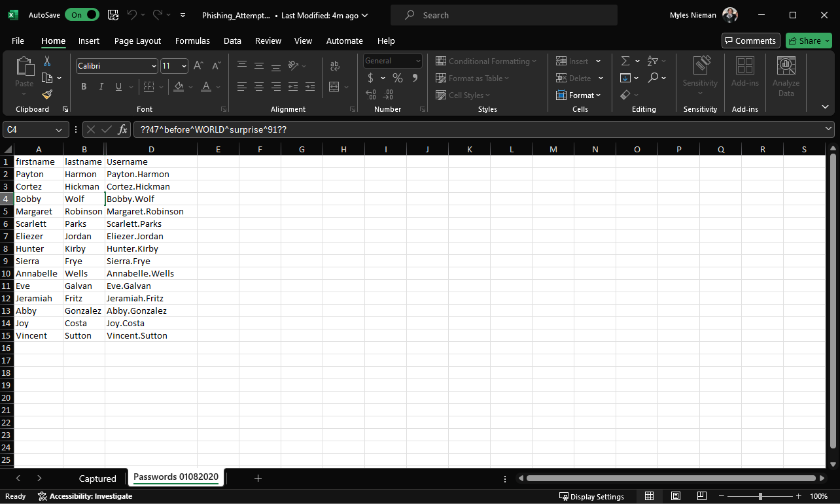Select the Merge & Center icon
This screenshot has width=840, height=504.
[334, 86]
